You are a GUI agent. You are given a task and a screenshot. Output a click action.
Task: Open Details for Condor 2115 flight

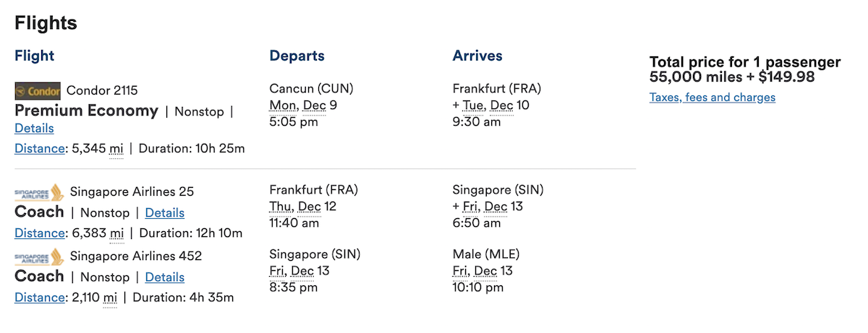34,128
